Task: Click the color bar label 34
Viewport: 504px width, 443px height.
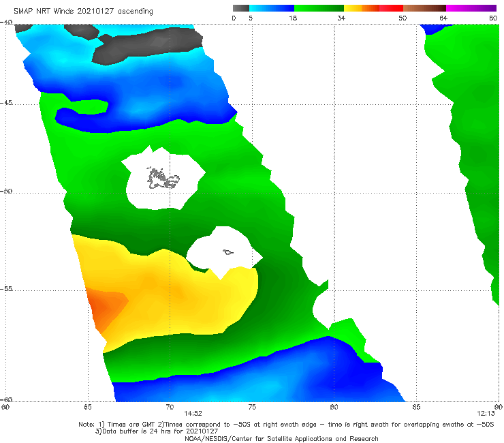Action: [x=341, y=18]
